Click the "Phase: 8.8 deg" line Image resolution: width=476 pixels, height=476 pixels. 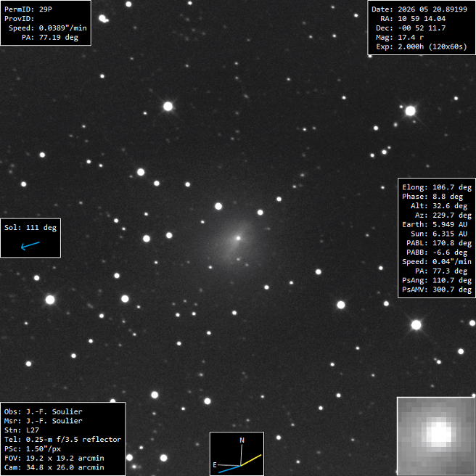432,197
